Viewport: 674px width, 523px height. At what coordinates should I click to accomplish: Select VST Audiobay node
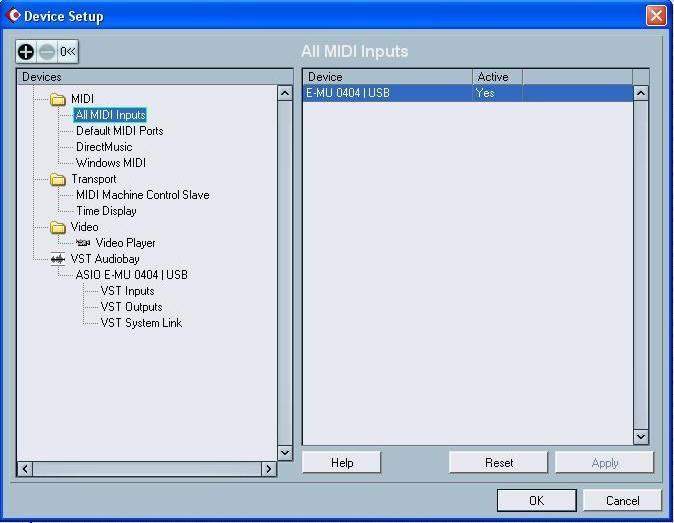tap(105, 259)
